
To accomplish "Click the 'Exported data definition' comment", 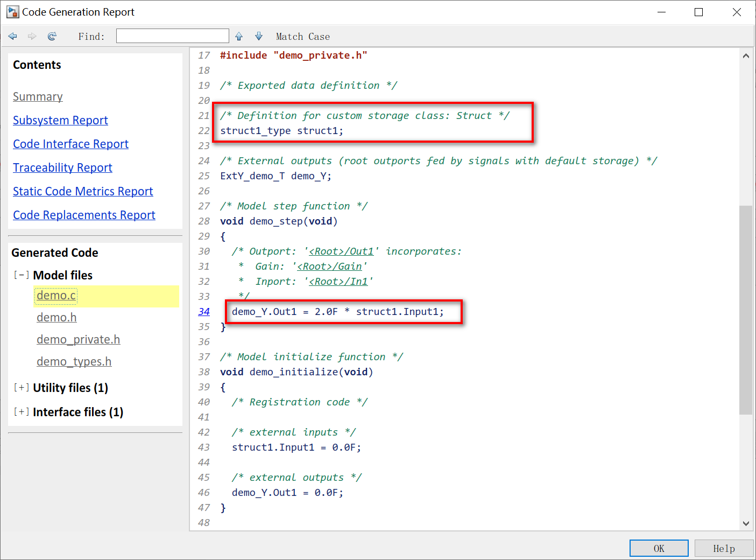I will (308, 86).
